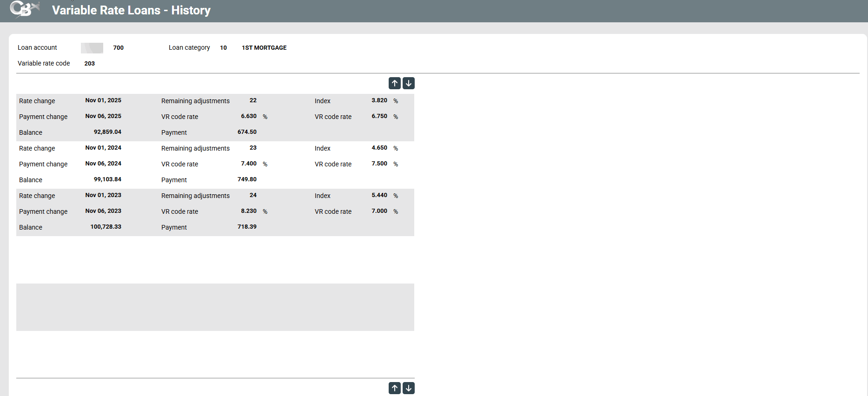Click the Variable Rate Loans - History title
This screenshot has width=868, height=396.
click(131, 10)
